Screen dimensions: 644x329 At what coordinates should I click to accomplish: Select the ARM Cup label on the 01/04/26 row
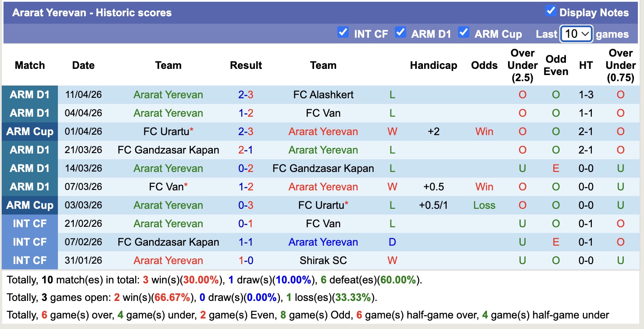29,131
